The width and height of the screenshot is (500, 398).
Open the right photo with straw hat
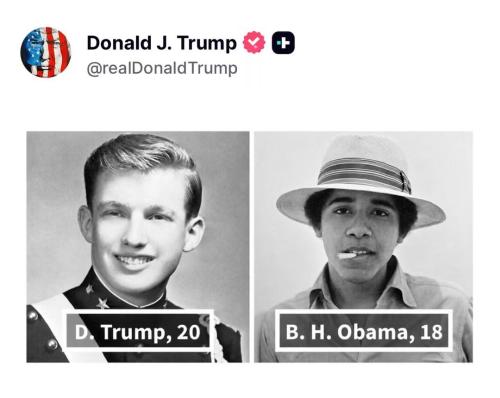pyautogui.click(x=363, y=247)
